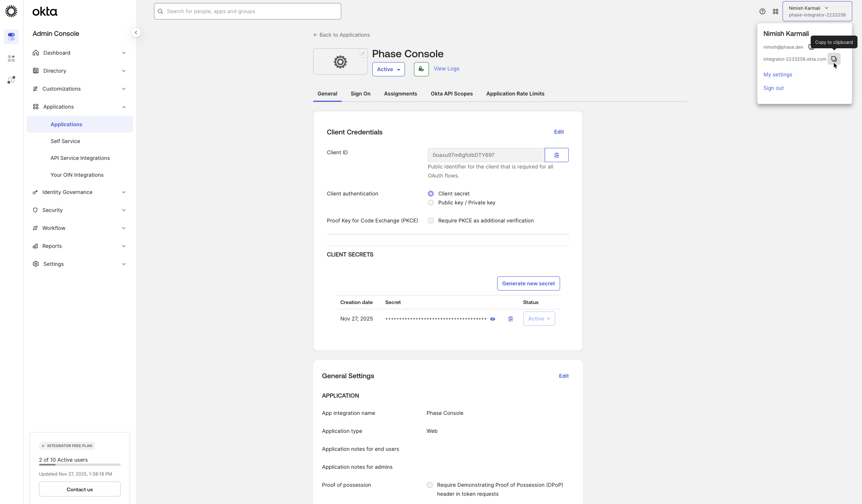Expand the Identity Governance chevron
This screenshot has height=504, width=862.
click(x=124, y=192)
